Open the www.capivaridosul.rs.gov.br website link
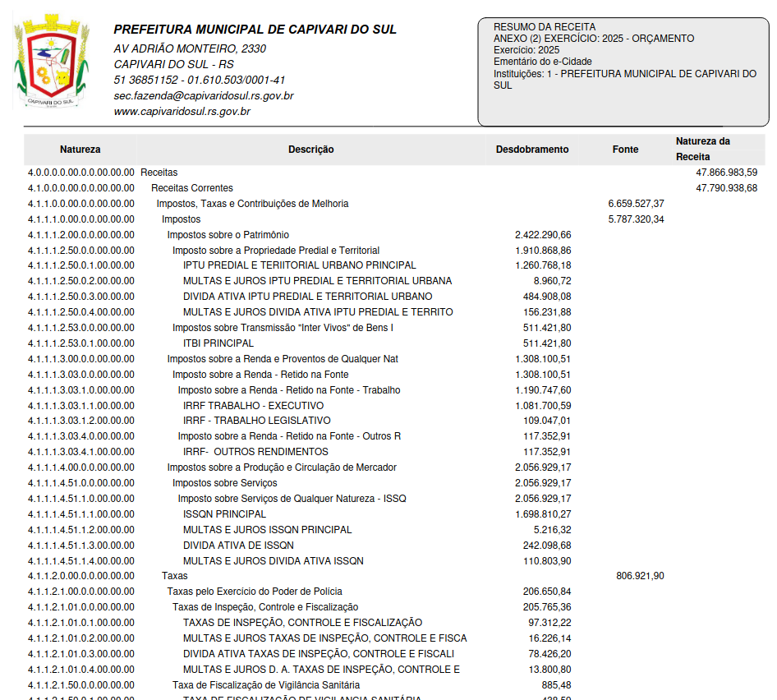This screenshot has height=700, width=777. click(182, 112)
